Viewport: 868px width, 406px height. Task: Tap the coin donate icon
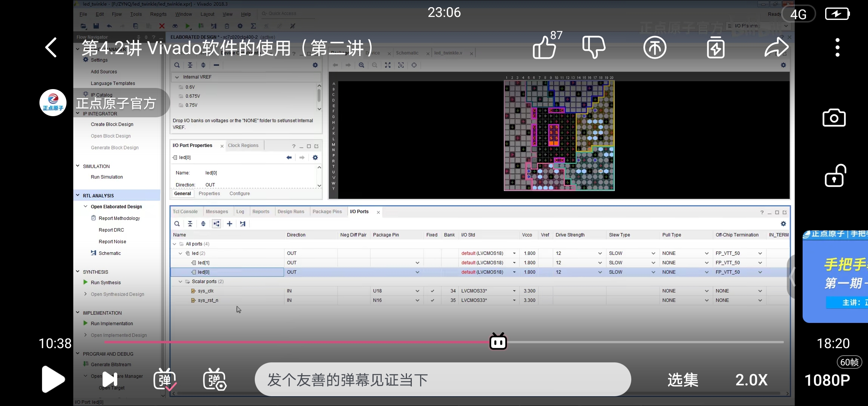coord(655,47)
